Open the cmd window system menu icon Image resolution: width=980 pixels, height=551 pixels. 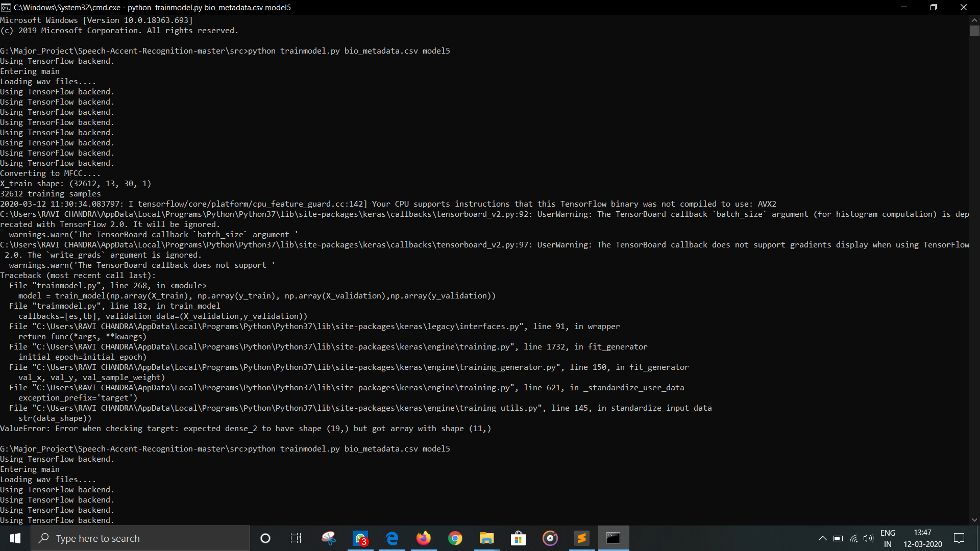(6, 7)
